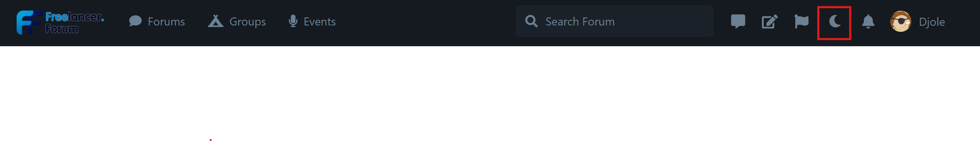Open messages via chat bubble icon

point(738,22)
